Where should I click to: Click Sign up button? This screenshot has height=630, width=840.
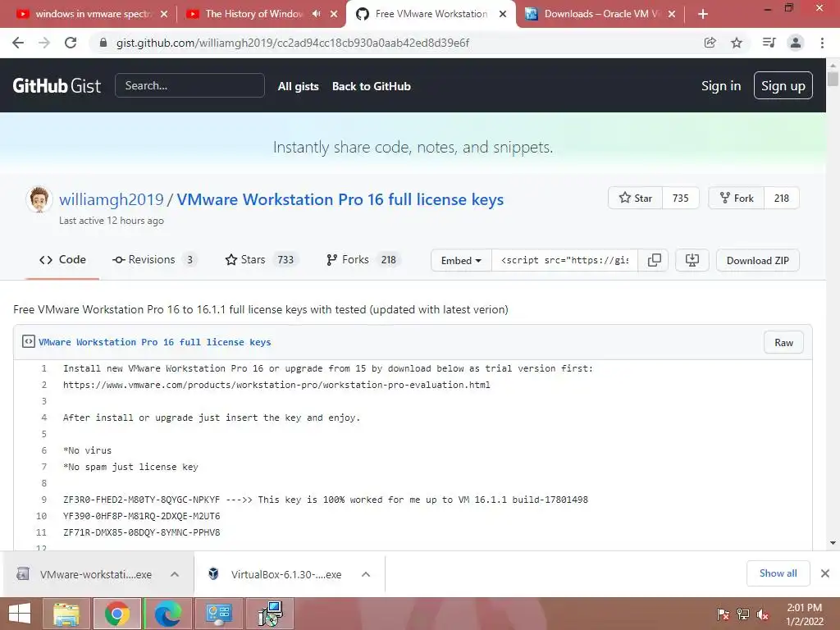[783, 85]
